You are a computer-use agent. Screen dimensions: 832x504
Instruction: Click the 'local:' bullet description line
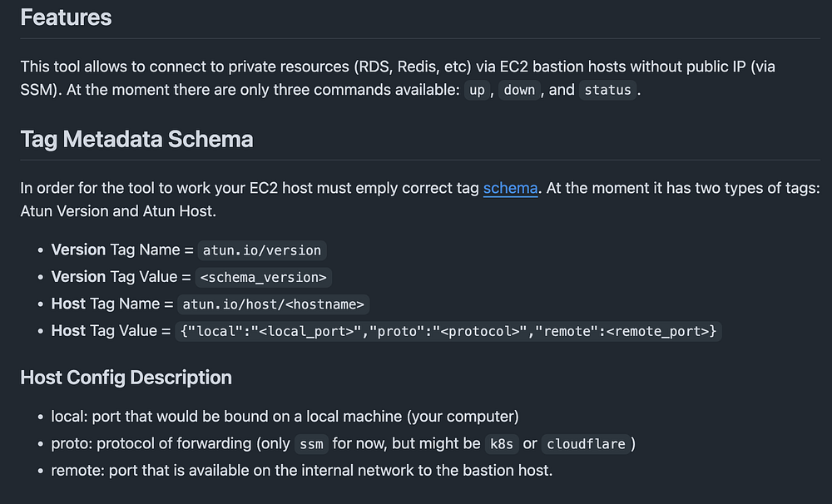285,416
